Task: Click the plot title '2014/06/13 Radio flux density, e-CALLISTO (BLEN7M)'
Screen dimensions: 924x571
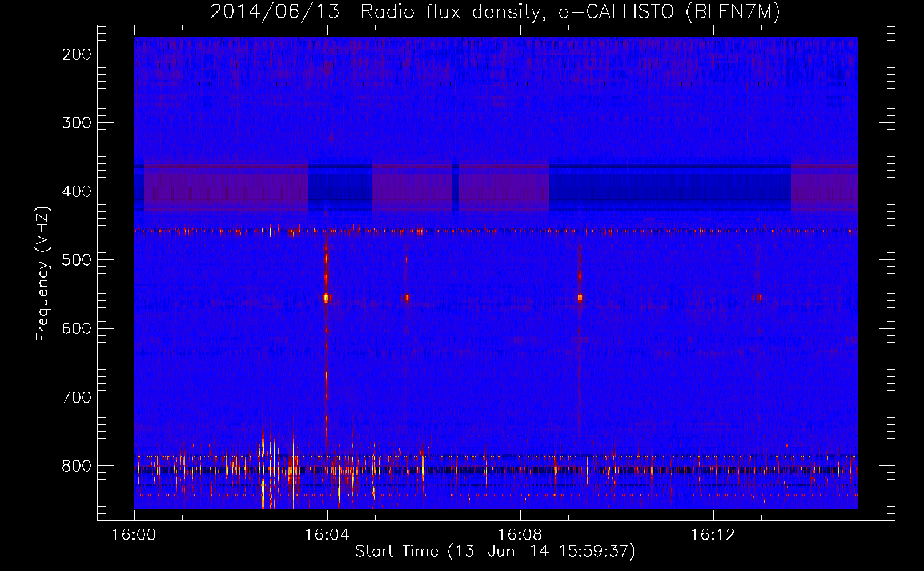Action: pos(495,11)
